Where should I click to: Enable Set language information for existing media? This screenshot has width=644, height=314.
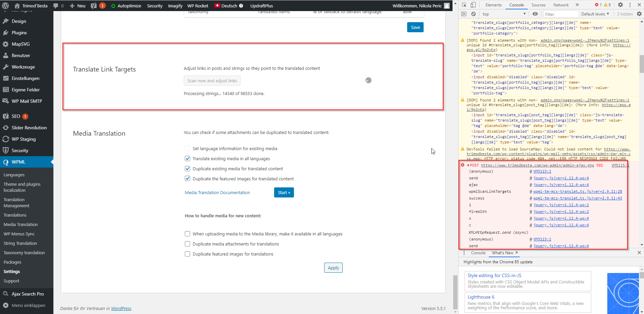coord(187,148)
